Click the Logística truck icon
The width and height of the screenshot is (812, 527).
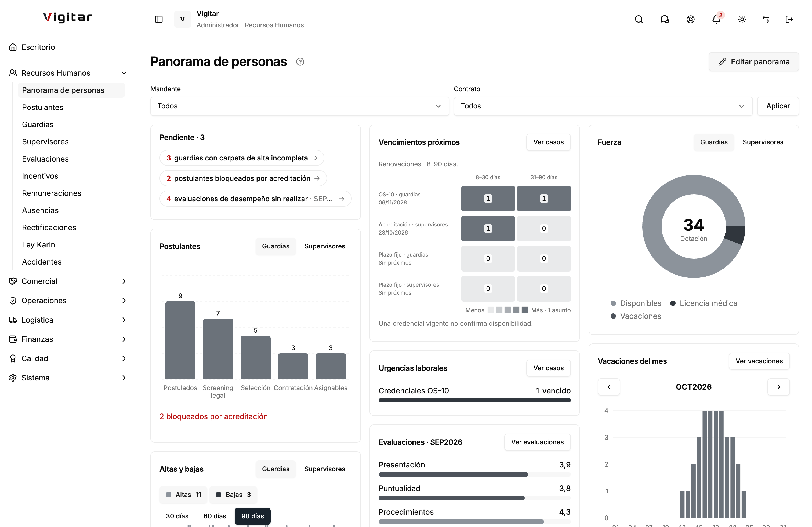point(13,320)
